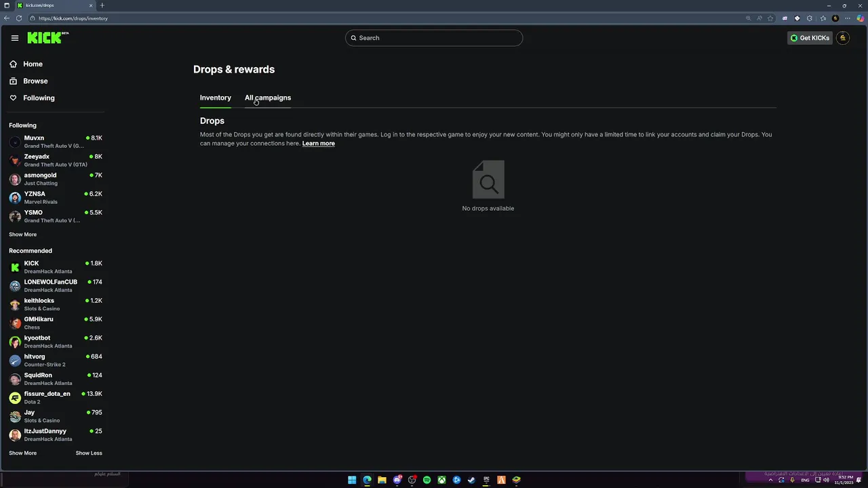The height and width of the screenshot is (488, 868).
Task: Switch to the Inventory tab
Action: [215, 98]
